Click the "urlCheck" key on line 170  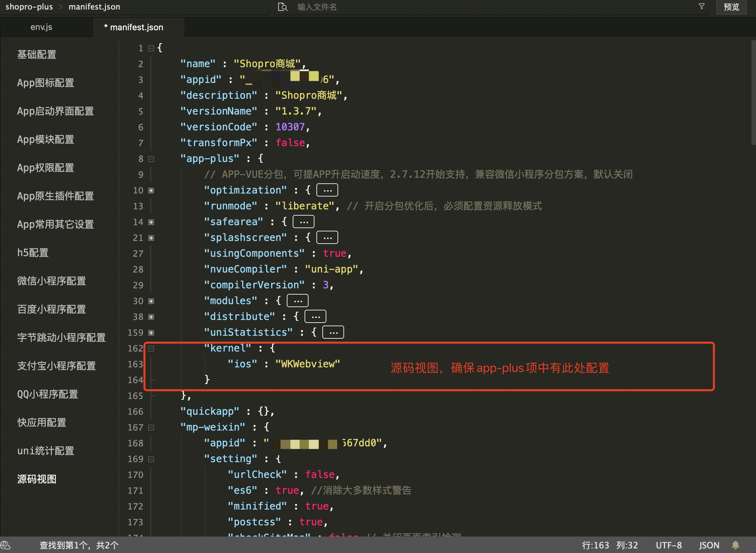pos(257,474)
